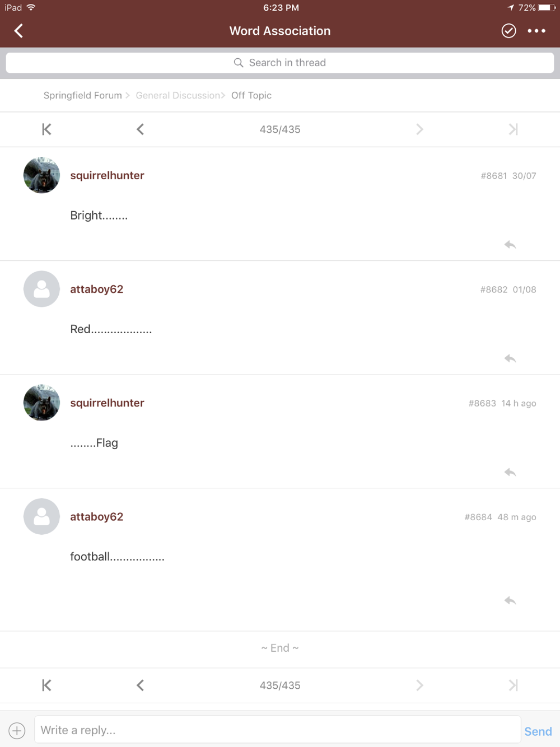Image resolution: width=560 pixels, height=747 pixels.
Task: Open page selector 435/435 at bottom
Action: pos(280,685)
